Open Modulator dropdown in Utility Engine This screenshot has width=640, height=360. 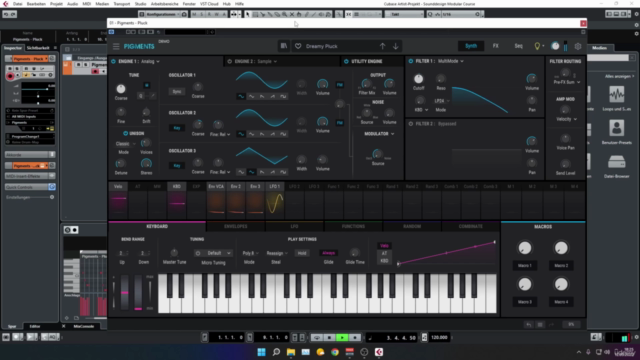click(x=379, y=134)
